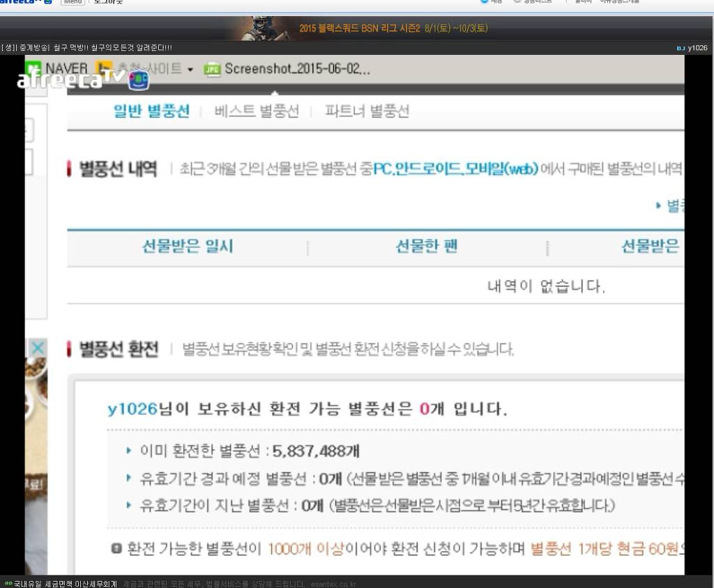714x588 pixels.
Task: Select the second radio button at top right
Action: pyautogui.click(x=517, y=1)
